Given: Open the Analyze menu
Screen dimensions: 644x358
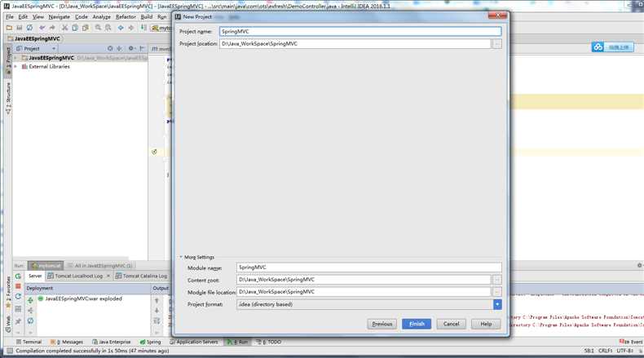Looking at the screenshot, I should coord(101,17).
